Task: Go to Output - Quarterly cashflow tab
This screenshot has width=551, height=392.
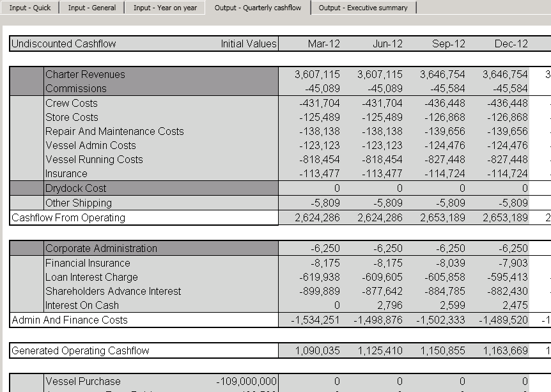Action: [x=258, y=8]
